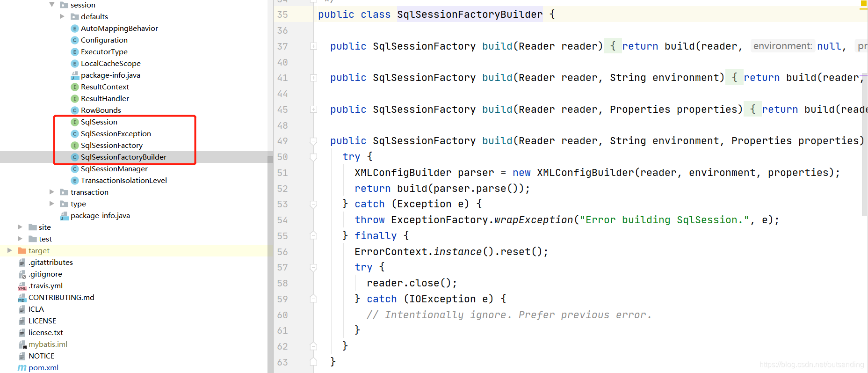Click the project tree vertical scrollbar thumb
868x373 pixels.
[x=270, y=159]
